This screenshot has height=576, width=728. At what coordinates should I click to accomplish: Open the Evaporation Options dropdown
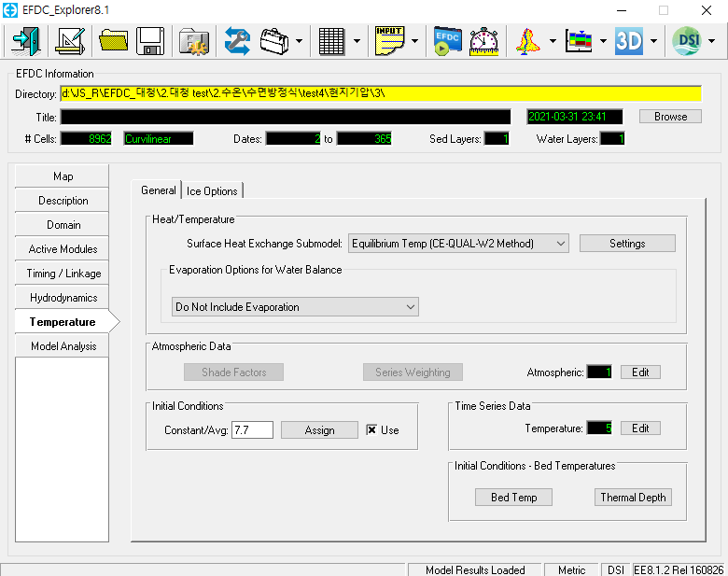point(295,307)
